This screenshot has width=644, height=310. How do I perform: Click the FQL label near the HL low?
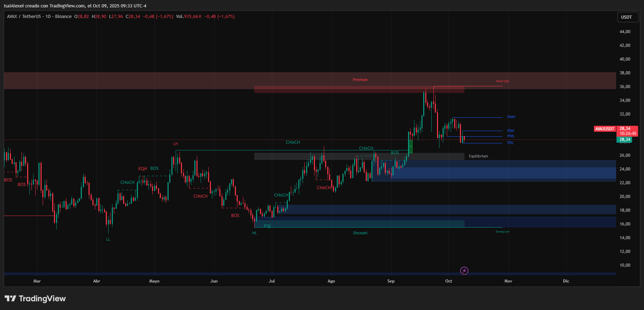click(x=267, y=226)
